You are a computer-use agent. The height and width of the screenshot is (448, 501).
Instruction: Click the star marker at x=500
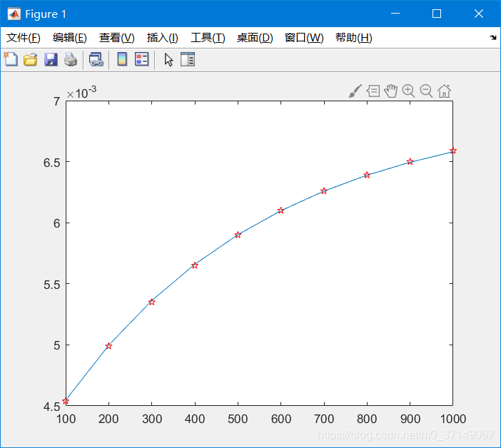238,235
